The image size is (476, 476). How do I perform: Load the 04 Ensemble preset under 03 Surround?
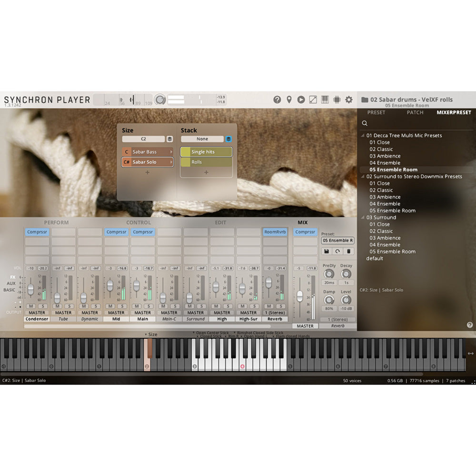(385, 245)
